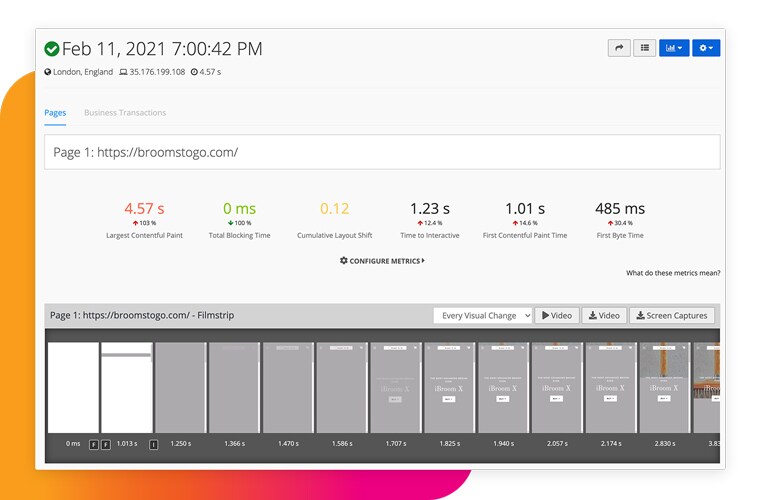Click the 100 % decrease indicator
The height and width of the screenshot is (500, 760).
point(239,223)
